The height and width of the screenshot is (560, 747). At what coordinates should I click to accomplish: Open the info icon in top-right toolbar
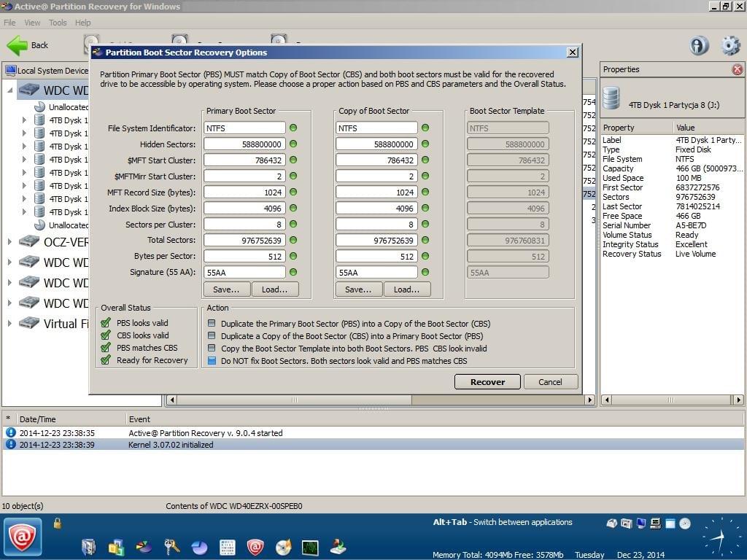click(x=699, y=46)
